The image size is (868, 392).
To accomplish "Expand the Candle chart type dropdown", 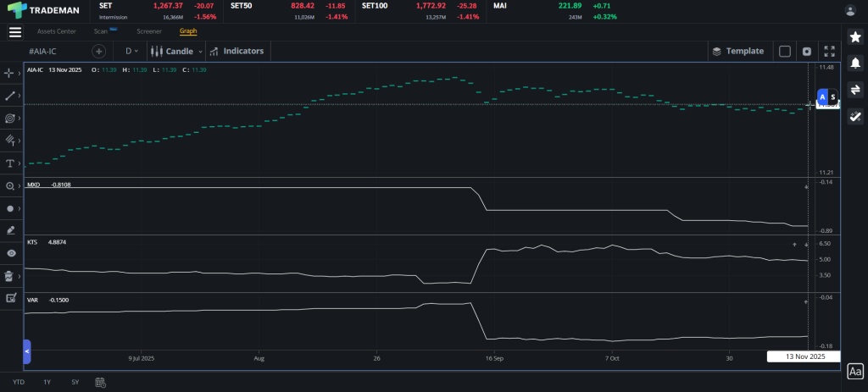I will pyautogui.click(x=176, y=52).
